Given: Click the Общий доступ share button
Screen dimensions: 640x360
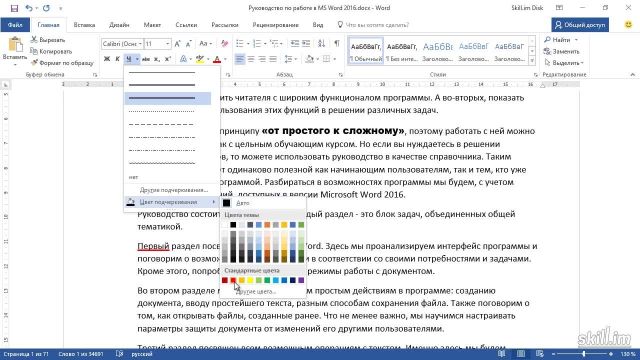Looking at the screenshot, I should [x=580, y=25].
